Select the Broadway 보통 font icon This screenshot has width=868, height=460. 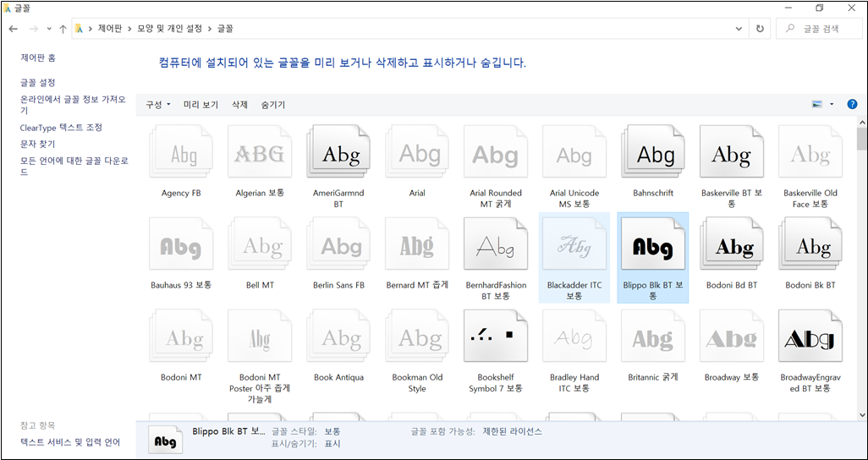[731, 337]
